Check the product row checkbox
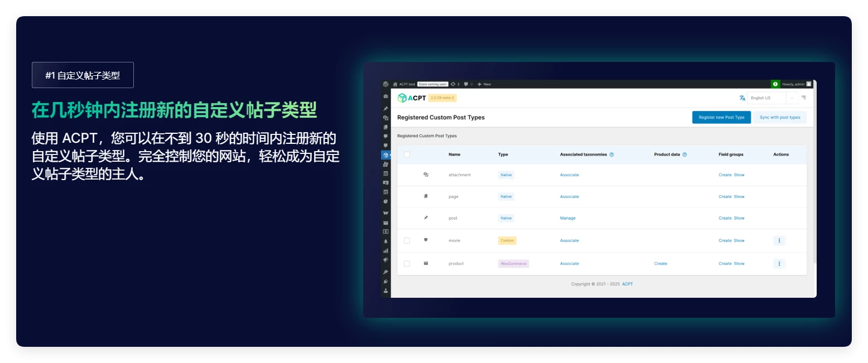Viewport: 868px width, 363px height. coord(407,263)
